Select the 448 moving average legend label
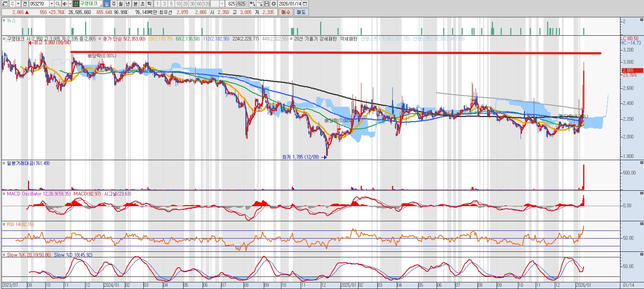Viewport: 644px width, 289px height. 275,39
